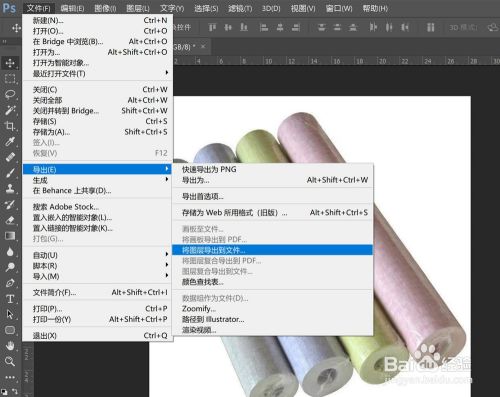Select the Path Selection tool
Image resolution: width=500 pixels, height=397 pixels.
(x=10, y=314)
